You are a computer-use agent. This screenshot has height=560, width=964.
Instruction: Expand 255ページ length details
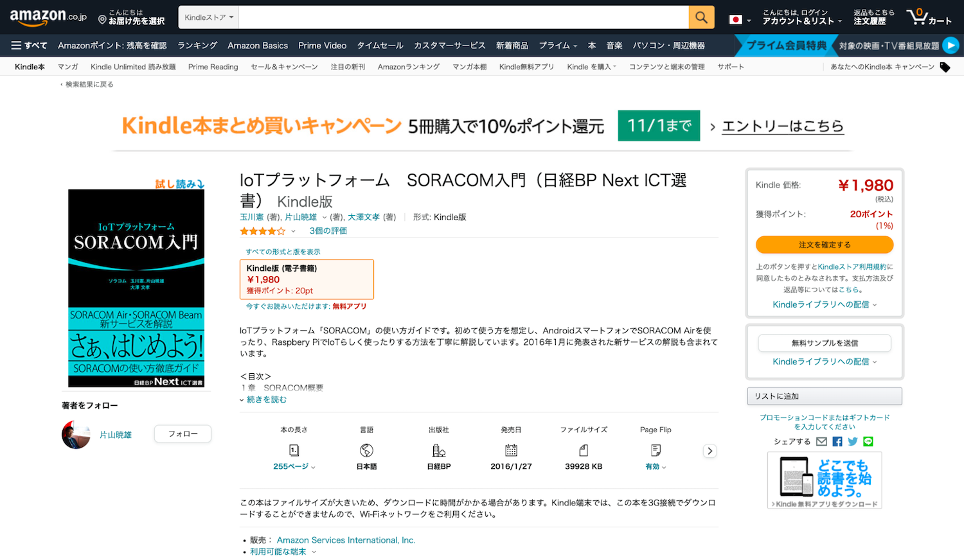tap(294, 466)
